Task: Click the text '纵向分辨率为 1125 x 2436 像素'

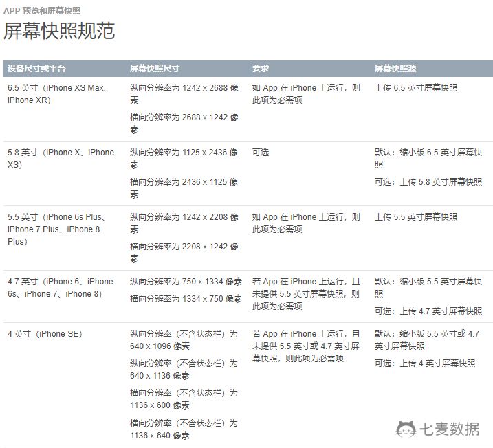Action: point(184,159)
